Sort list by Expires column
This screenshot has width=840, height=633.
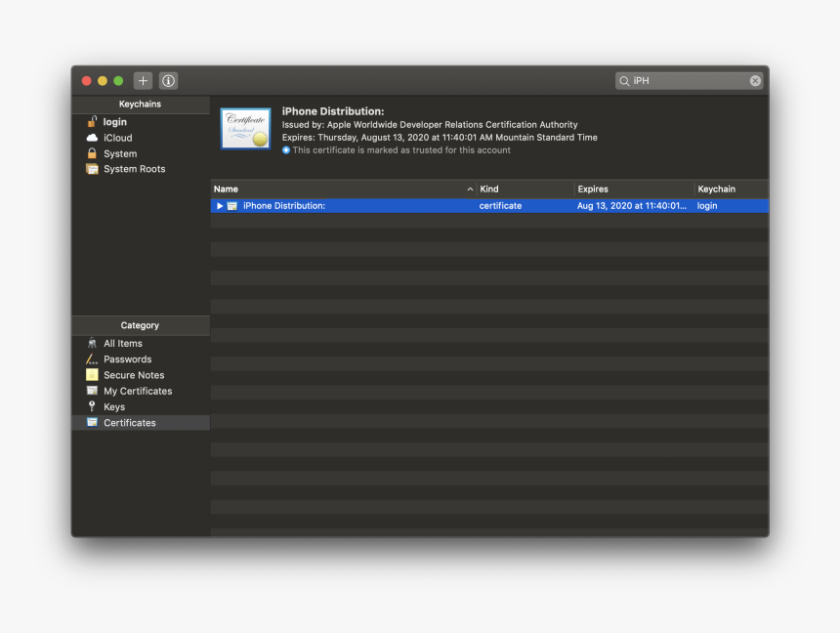tap(632, 190)
